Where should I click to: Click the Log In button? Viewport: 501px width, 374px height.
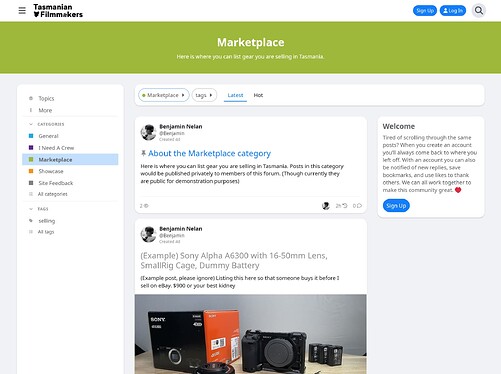point(453,11)
